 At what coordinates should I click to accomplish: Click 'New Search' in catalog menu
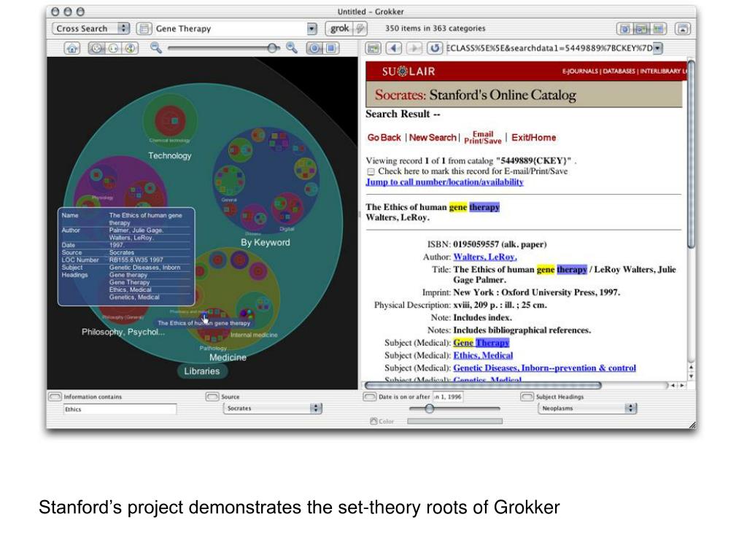coord(433,138)
